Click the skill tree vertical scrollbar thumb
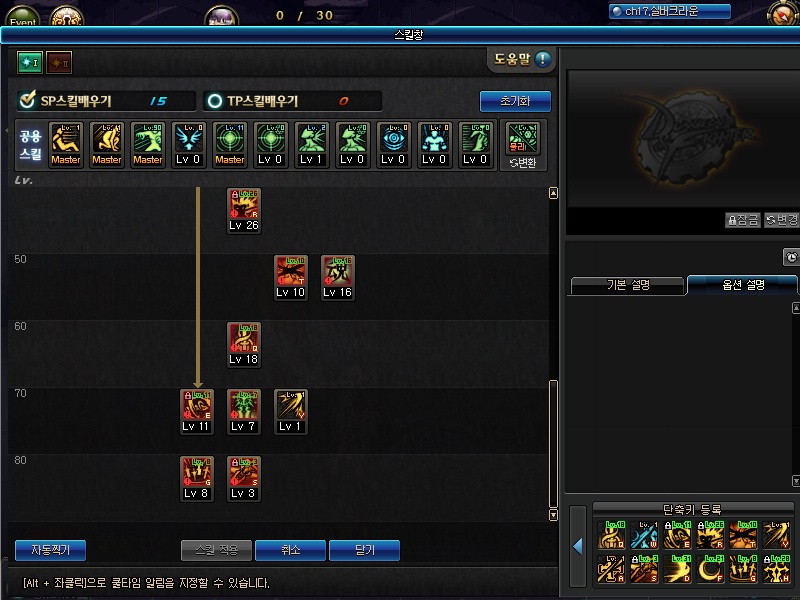The width and height of the screenshot is (800, 600). (x=553, y=444)
